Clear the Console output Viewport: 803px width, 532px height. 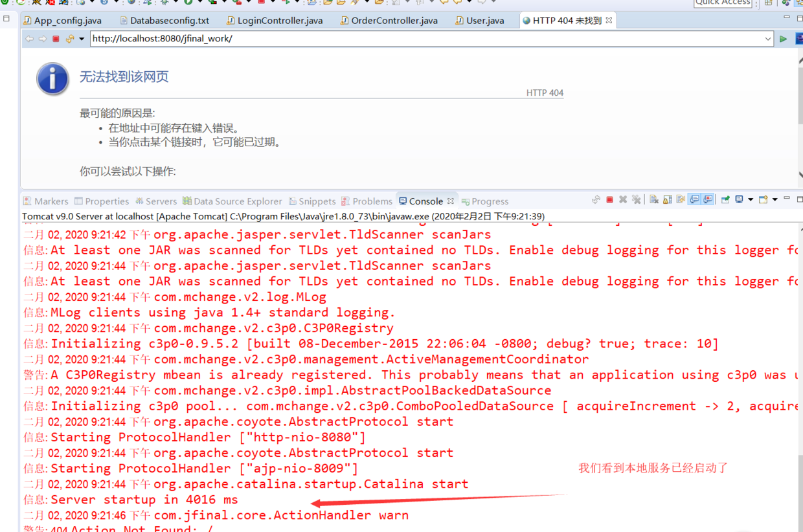(654, 200)
